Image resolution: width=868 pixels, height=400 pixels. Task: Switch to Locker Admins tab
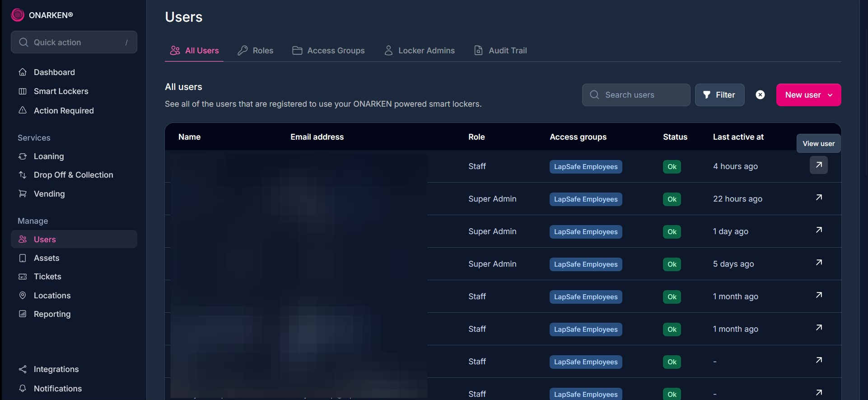coord(420,51)
